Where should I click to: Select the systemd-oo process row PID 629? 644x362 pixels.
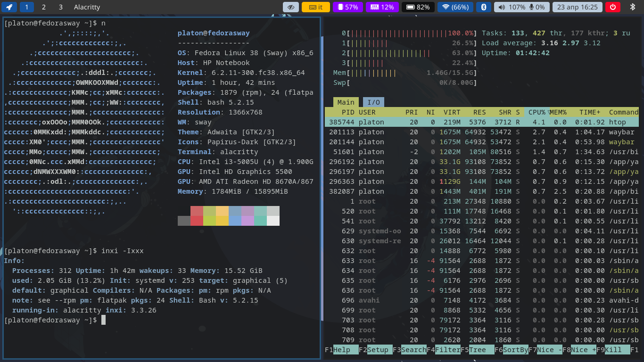(482, 231)
